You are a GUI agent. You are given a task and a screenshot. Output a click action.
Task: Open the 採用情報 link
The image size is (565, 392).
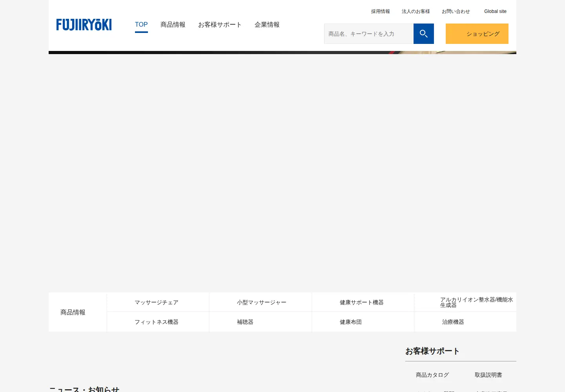(381, 11)
